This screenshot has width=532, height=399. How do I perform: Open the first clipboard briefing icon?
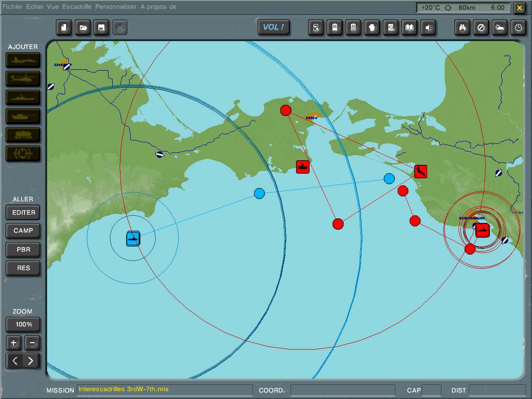[334, 28]
